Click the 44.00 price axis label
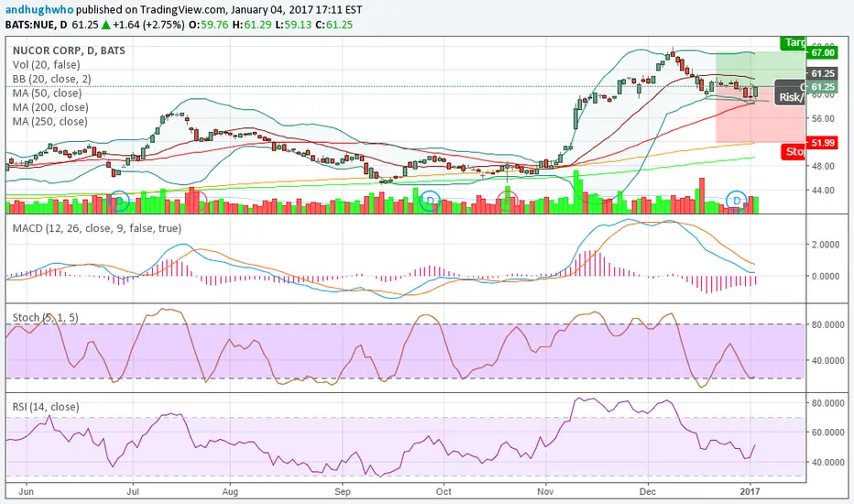Viewport: 854px width, 504px height. 823,191
